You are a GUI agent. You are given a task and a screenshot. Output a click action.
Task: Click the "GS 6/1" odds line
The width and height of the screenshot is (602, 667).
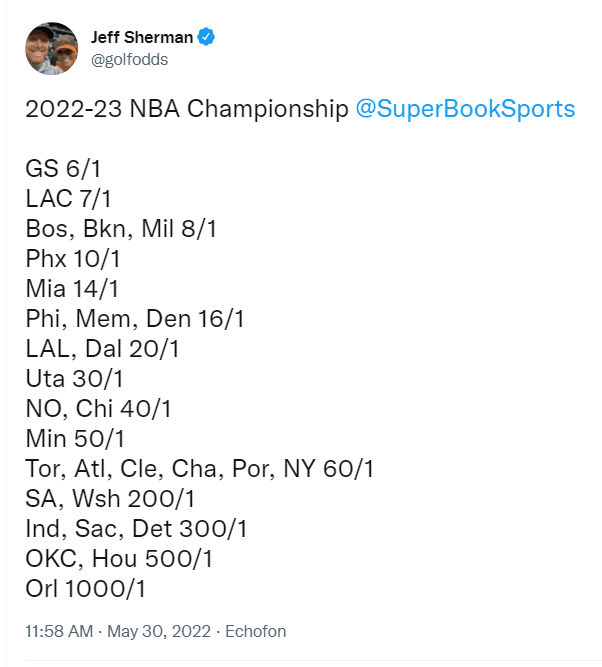(63, 169)
